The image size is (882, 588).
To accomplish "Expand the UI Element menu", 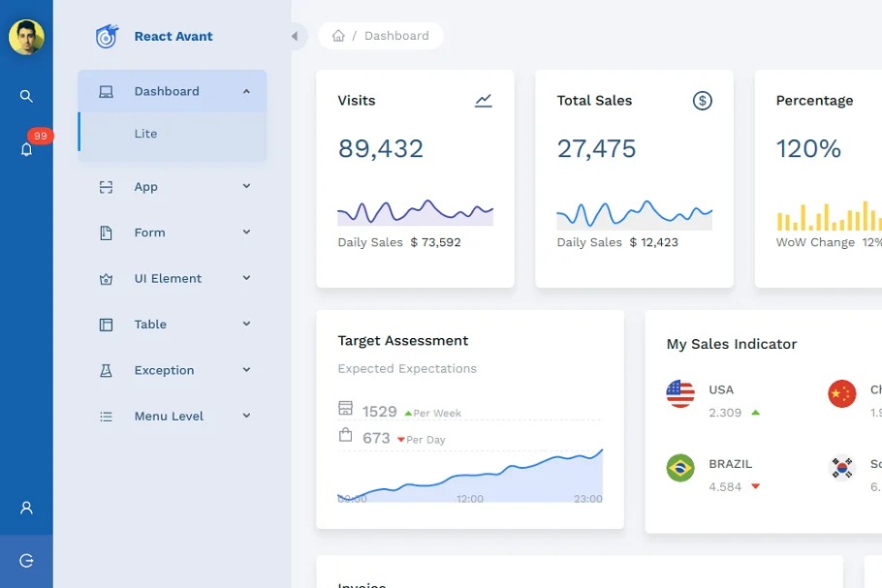I will point(246,278).
